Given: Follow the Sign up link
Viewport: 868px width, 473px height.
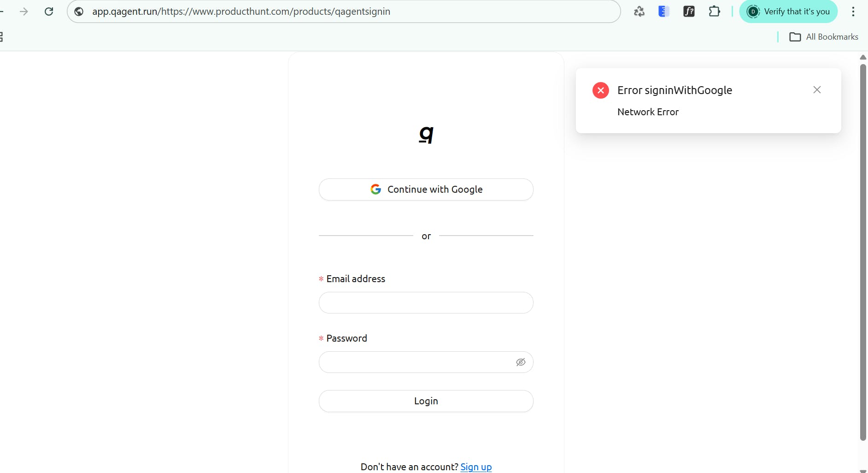Looking at the screenshot, I should [476, 467].
